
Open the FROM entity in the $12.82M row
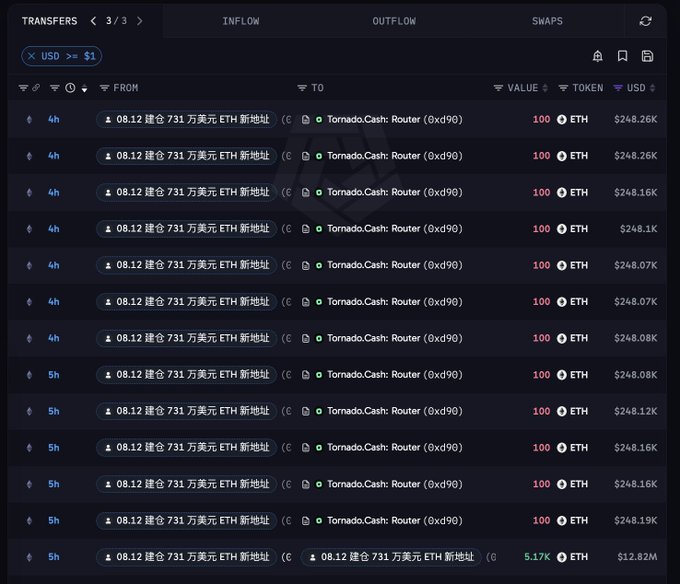click(186, 557)
